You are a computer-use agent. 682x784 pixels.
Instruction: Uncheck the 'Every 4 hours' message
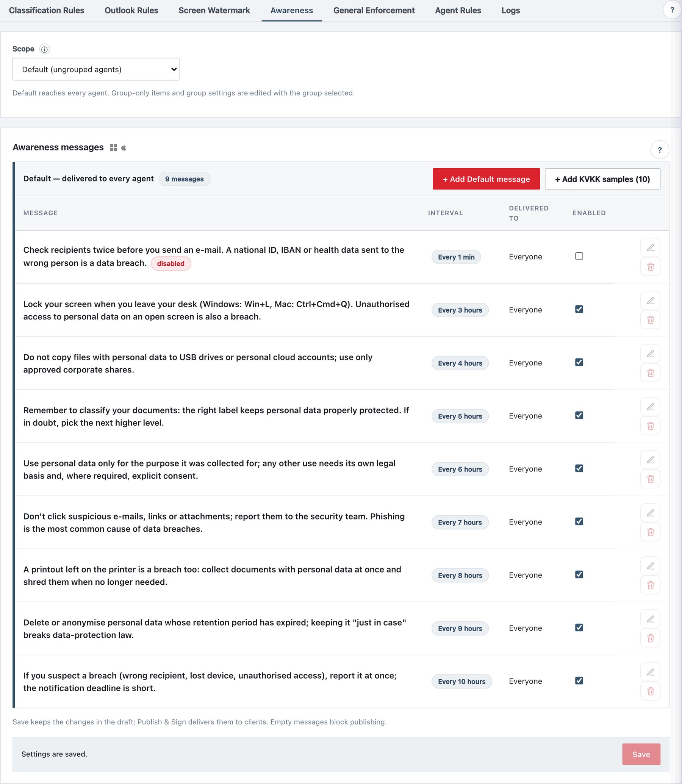[x=579, y=362]
